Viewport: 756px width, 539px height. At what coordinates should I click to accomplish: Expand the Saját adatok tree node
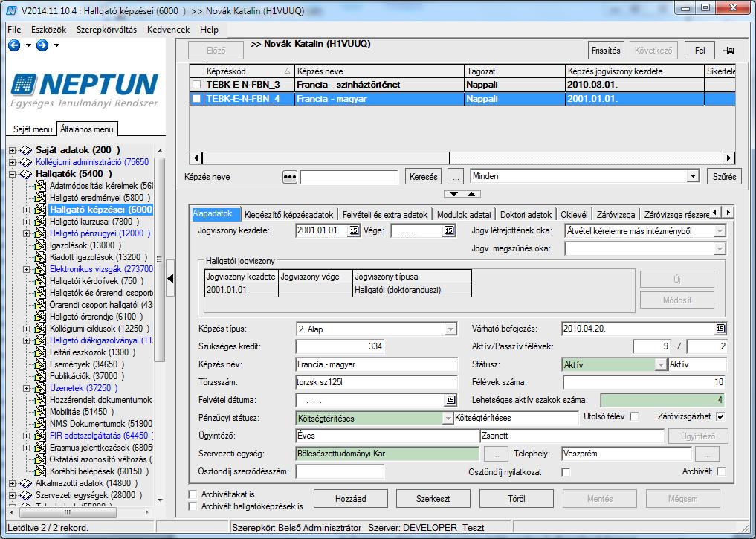(13, 150)
